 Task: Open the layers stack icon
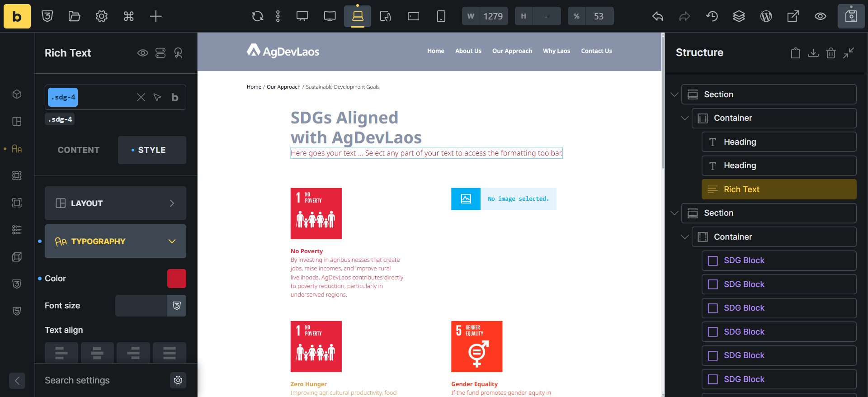739,16
